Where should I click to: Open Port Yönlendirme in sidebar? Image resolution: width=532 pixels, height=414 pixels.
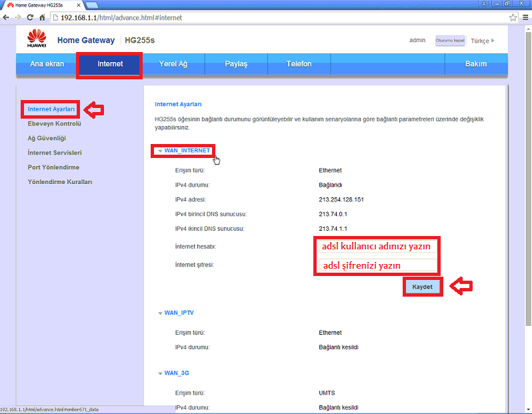click(x=53, y=167)
